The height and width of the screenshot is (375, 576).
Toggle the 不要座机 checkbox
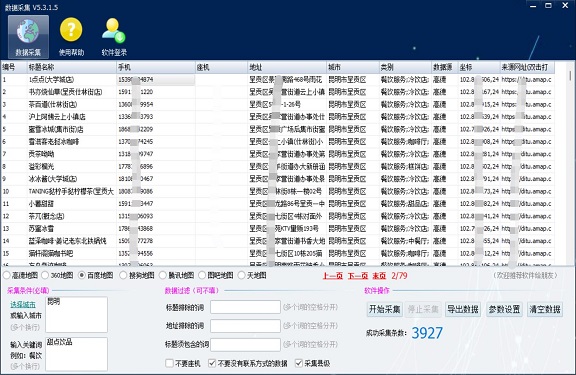[x=169, y=363]
